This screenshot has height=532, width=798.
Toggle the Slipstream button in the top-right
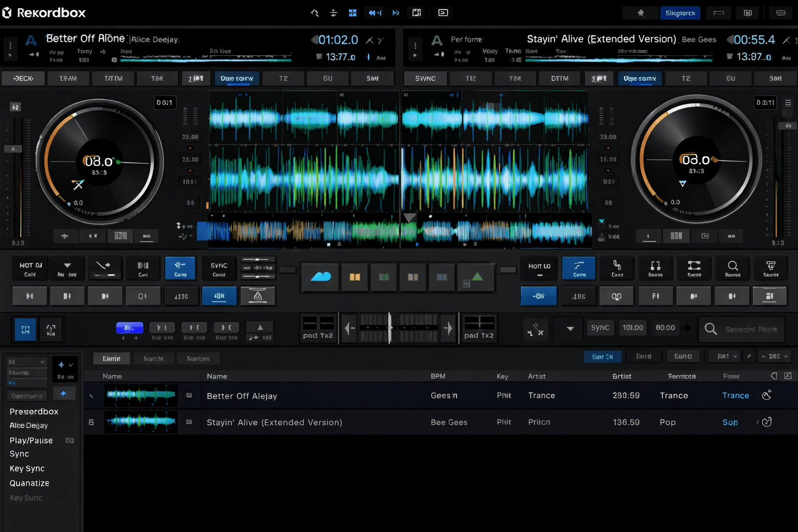click(x=680, y=12)
